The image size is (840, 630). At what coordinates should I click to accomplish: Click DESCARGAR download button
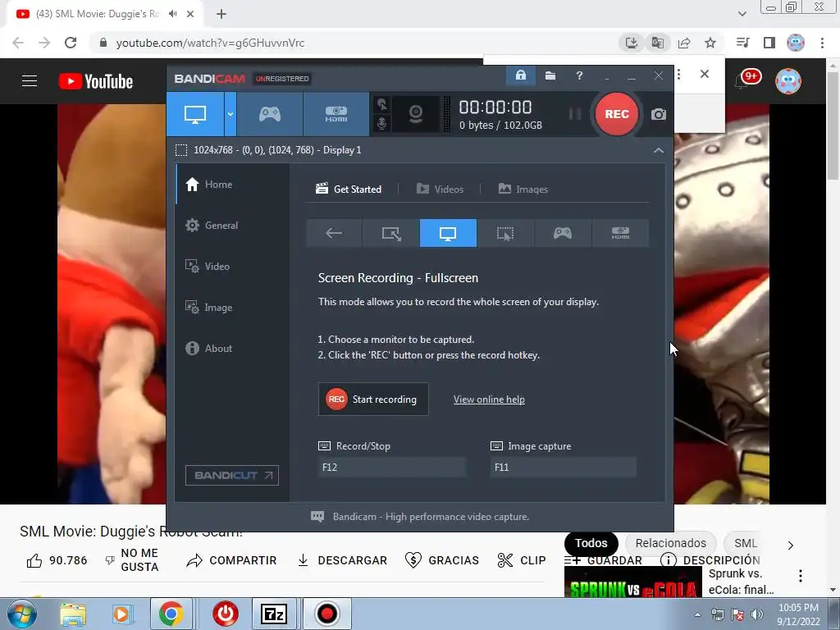(x=342, y=560)
